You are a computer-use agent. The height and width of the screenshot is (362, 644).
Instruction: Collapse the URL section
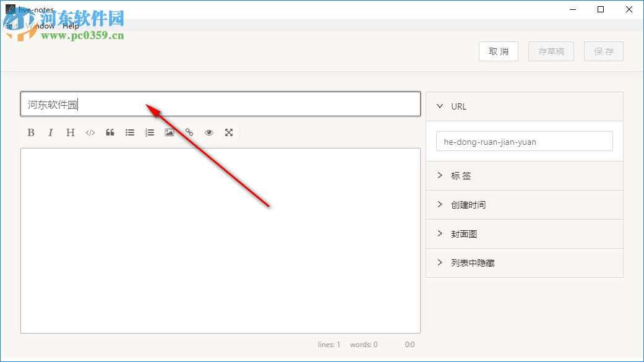525,106
